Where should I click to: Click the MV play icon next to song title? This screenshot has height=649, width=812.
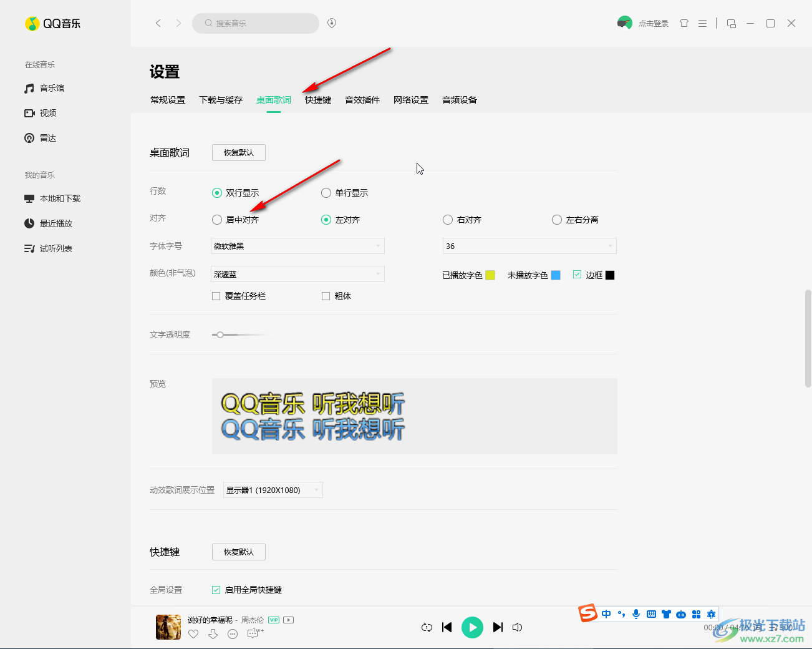click(288, 620)
